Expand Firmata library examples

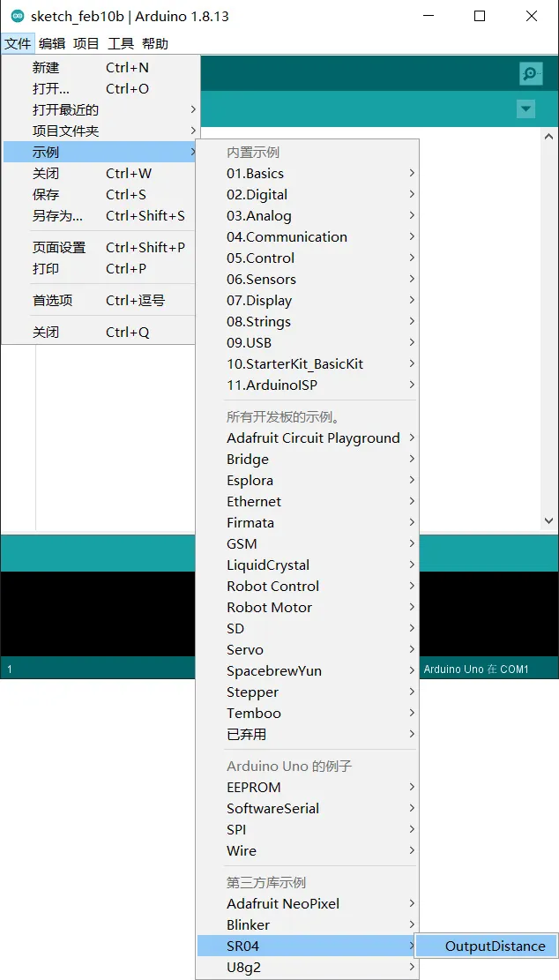pyautogui.click(x=308, y=522)
